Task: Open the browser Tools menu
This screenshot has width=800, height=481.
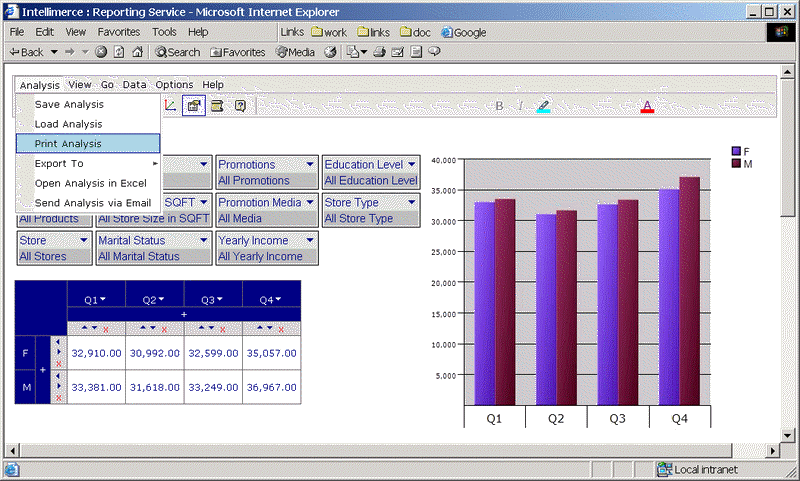Action: pos(164,32)
